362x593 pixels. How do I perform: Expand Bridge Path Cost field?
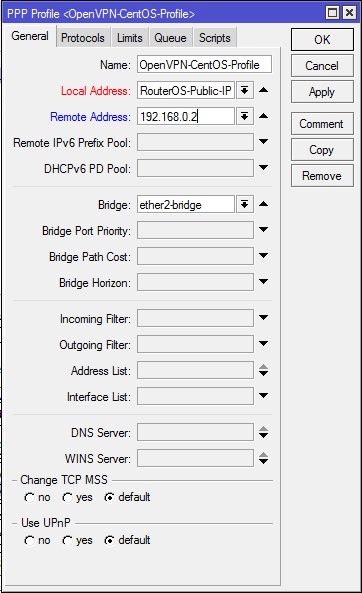pyautogui.click(x=264, y=256)
